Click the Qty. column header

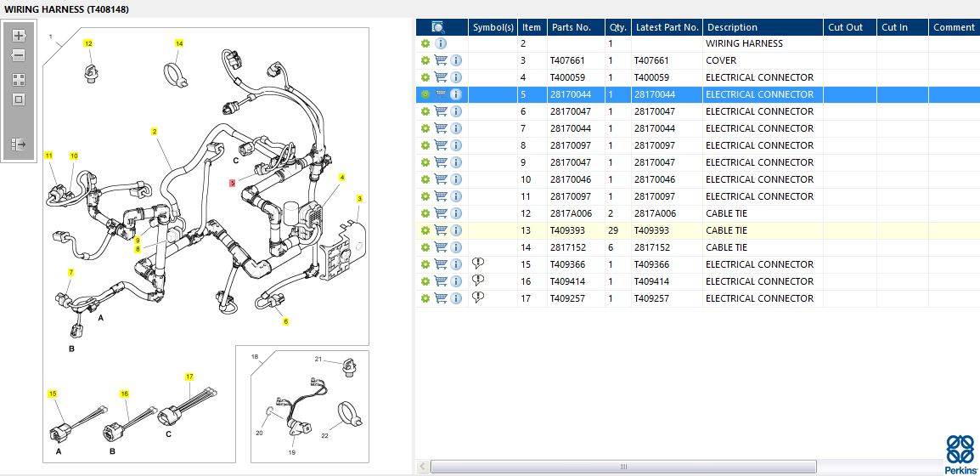(617, 27)
